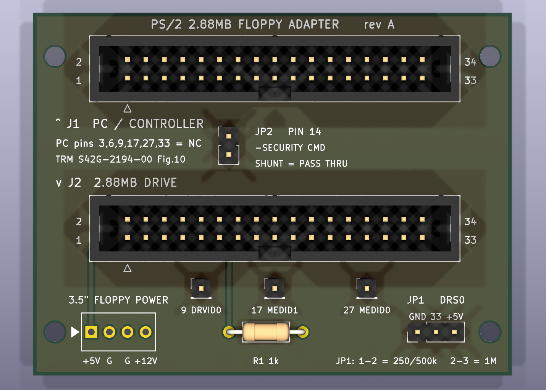Viewport: 546px width, 390px height.
Task: Select the "34" pin label beside J1
Action: 470,62
